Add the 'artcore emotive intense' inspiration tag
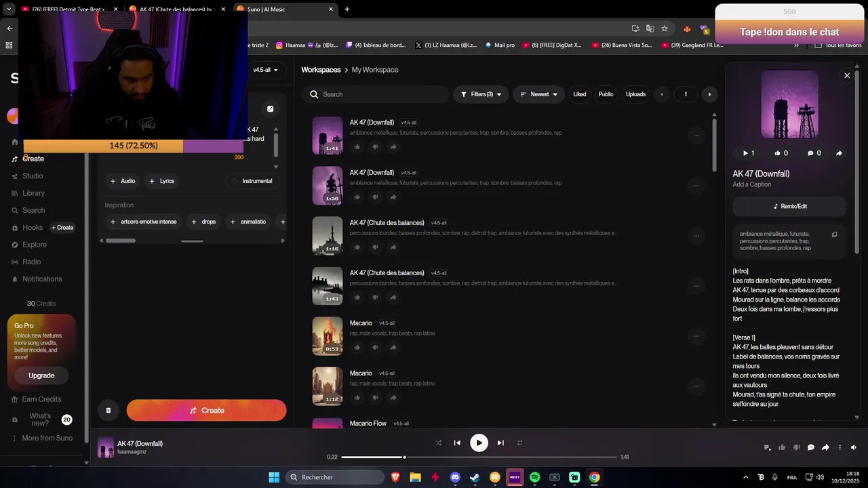Image resolution: width=868 pixels, height=488 pixels. pos(143,222)
